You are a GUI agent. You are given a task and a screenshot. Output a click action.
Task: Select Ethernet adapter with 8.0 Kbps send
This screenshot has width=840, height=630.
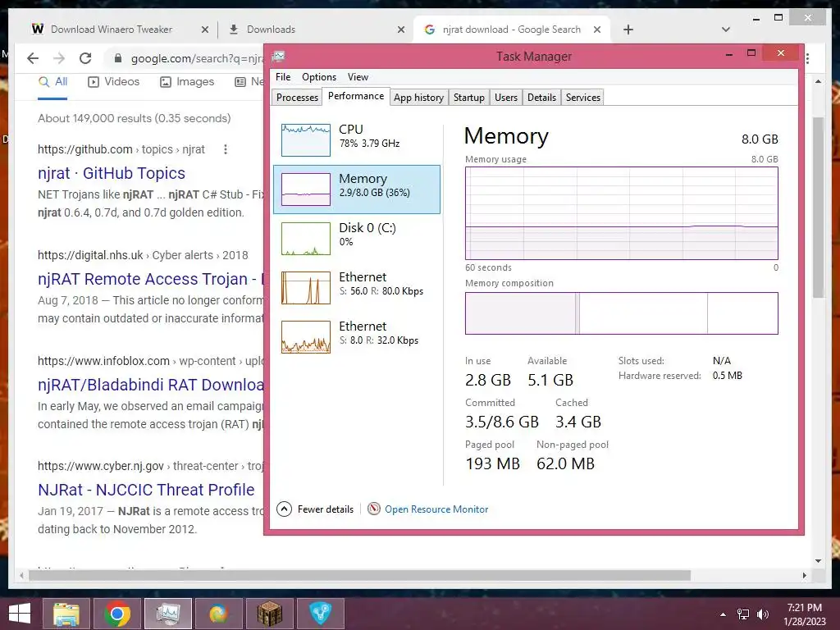(357, 337)
